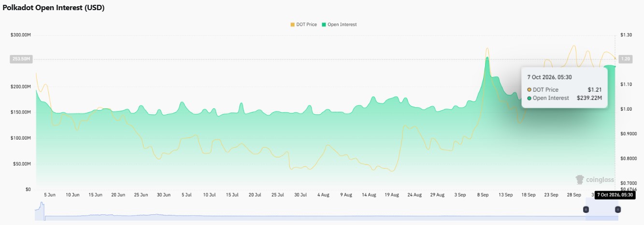Screen dimensions: 644x225
Task: Click the 8 Sep date axis label
Action: (x=483, y=195)
